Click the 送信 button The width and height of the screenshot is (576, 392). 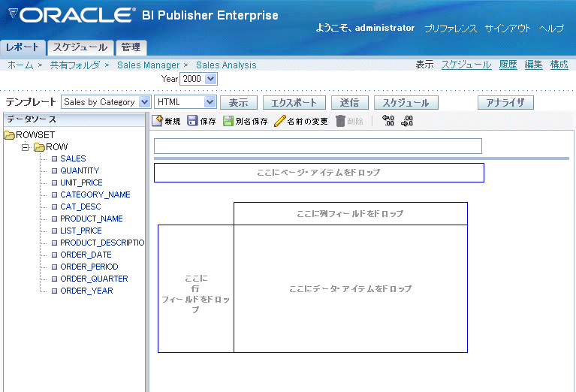coord(349,102)
